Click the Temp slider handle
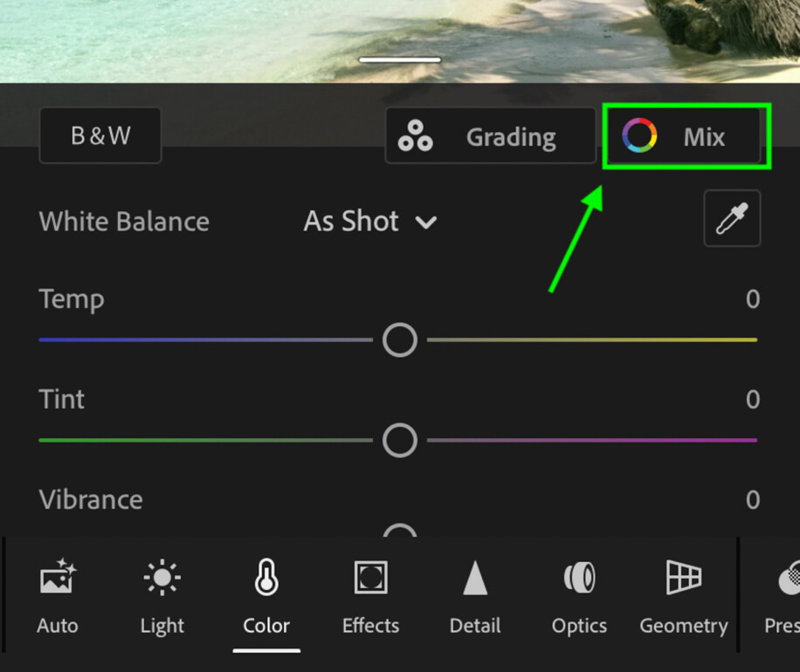The width and height of the screenshot is (800, 672). coord(399,339)
